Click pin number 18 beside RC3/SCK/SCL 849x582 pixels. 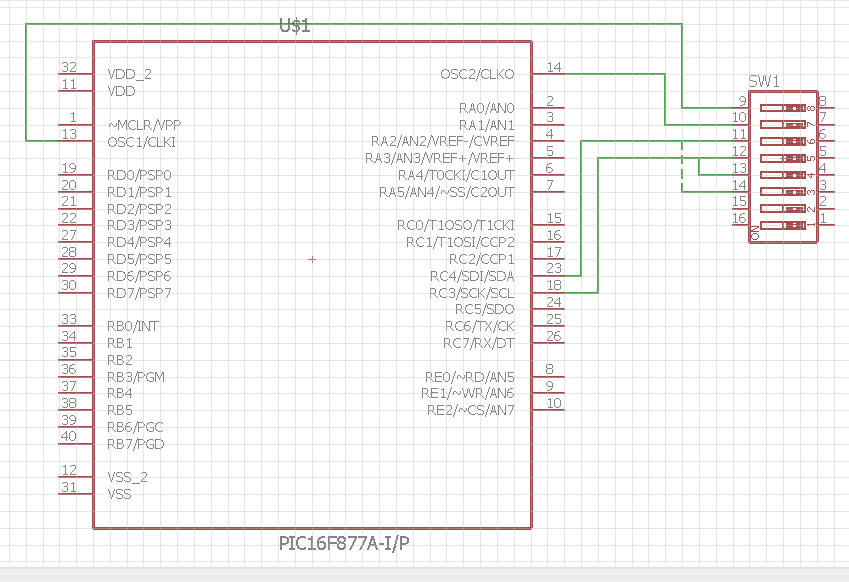pos(553,285)
